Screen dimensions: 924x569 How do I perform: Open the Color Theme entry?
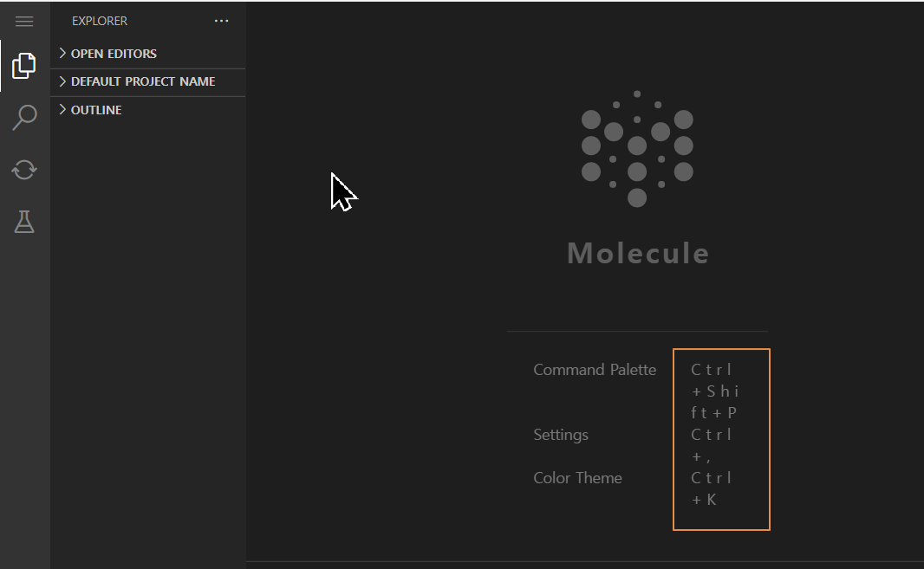pos(577,477)
